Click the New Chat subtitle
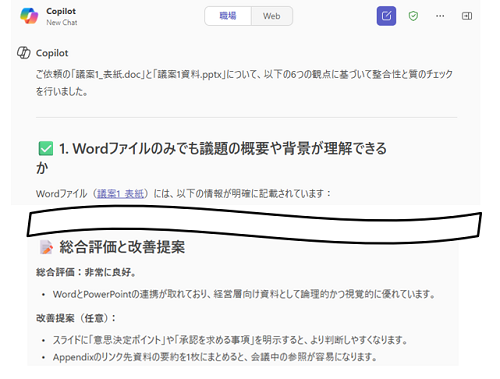The height and width of the screenshot is (379, 500). tap(62, 23)
